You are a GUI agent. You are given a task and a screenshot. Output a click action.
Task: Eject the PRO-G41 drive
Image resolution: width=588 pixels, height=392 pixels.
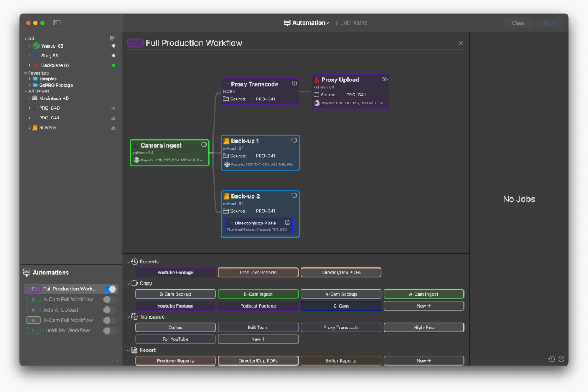[113, 118]
